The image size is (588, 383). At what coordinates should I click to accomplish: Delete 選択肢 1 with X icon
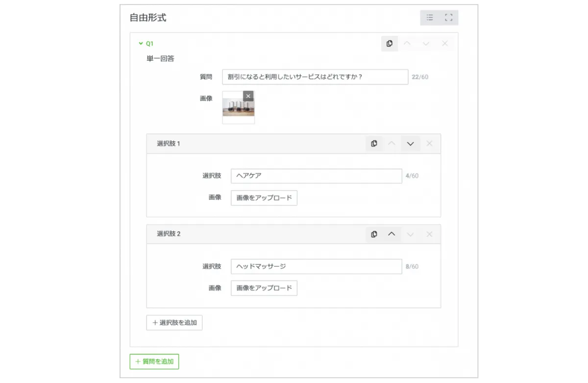pyautogui.click(x=429, y=144)
